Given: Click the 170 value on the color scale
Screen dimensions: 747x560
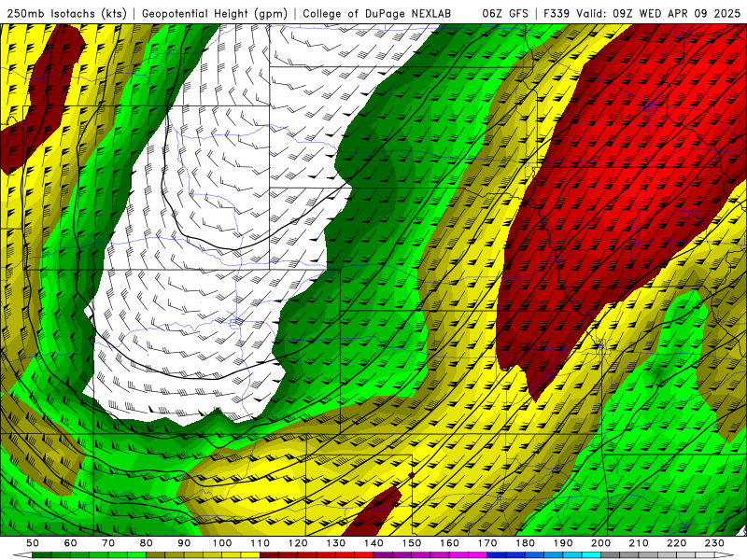Looking at the screenshot, I should pos(487,543).
